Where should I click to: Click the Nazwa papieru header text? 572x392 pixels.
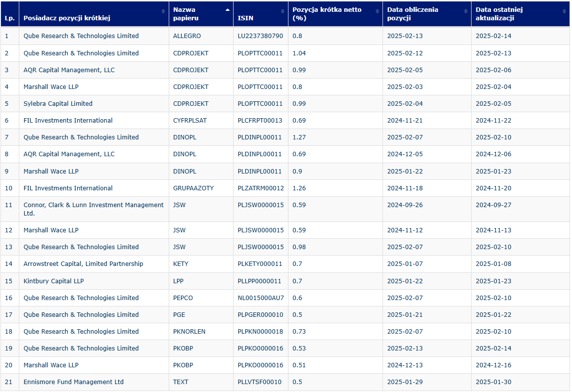pos(185,14)
